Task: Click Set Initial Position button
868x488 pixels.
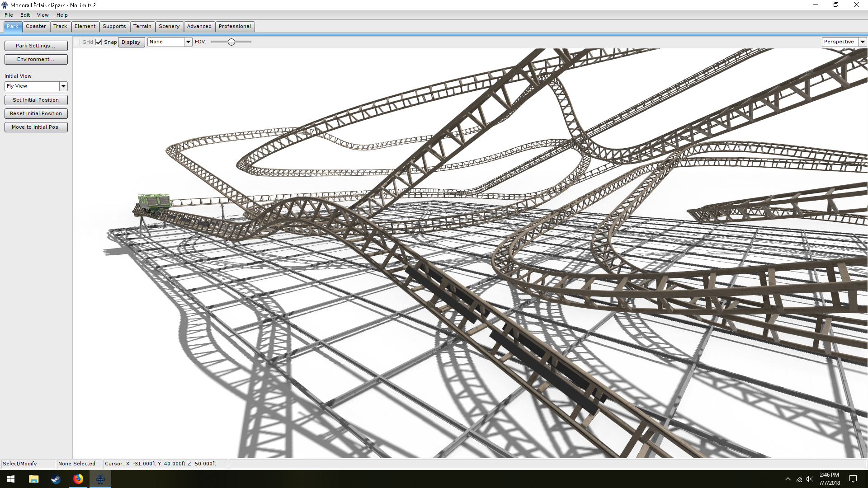Action: point(36,100)
